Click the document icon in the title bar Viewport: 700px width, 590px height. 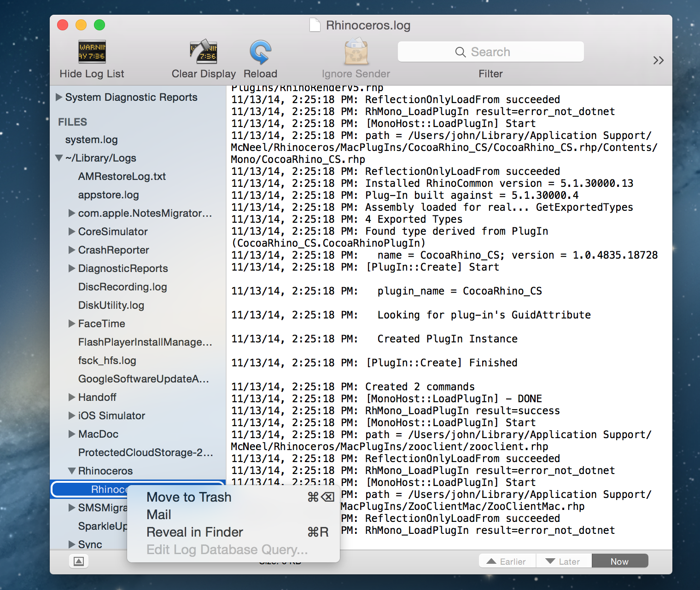tap(315, 25)
